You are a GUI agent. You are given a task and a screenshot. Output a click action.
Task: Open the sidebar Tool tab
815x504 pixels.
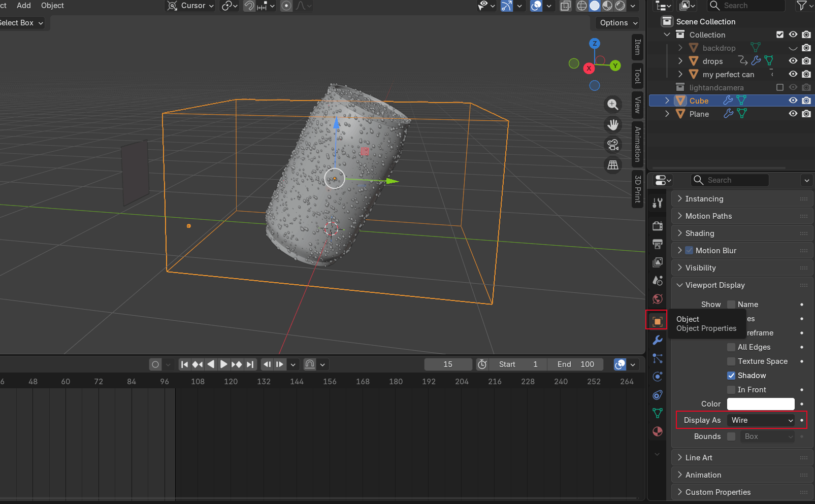point(638,76)
